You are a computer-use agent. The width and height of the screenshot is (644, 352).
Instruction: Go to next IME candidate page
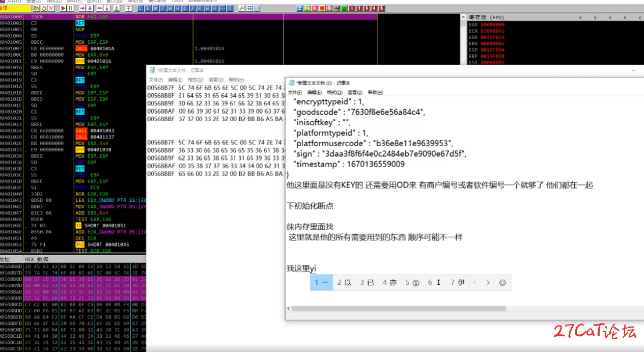pyautogui.click(x=488, y=282)
